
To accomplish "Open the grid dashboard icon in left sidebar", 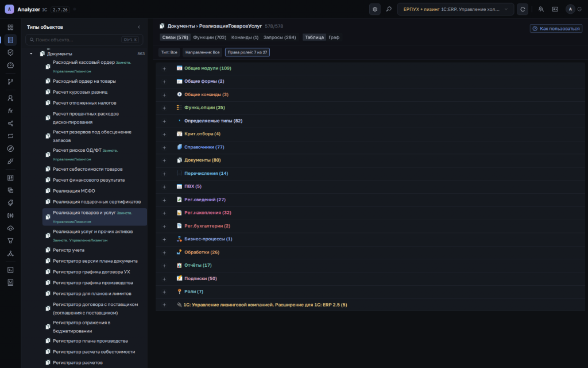I will [10, 27].
